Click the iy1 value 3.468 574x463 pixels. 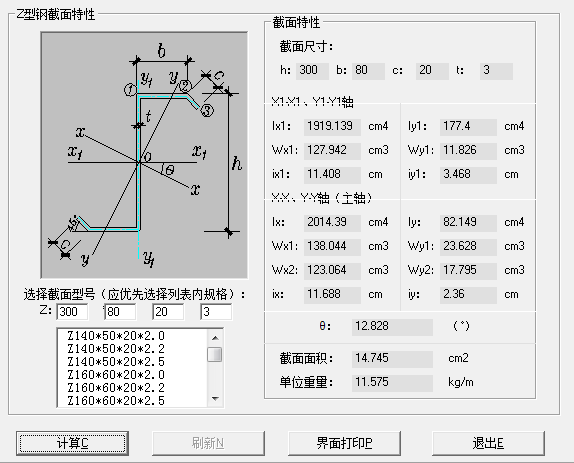[x=468, y=174]
